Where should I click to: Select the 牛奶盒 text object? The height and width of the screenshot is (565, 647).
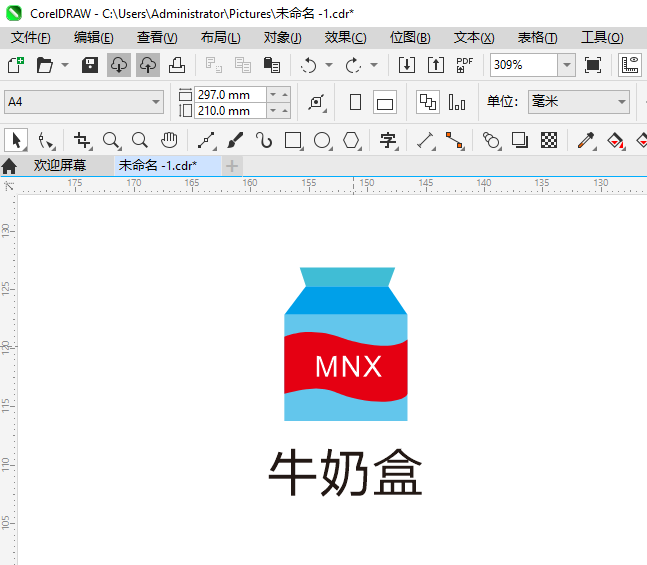pos(345,472)
